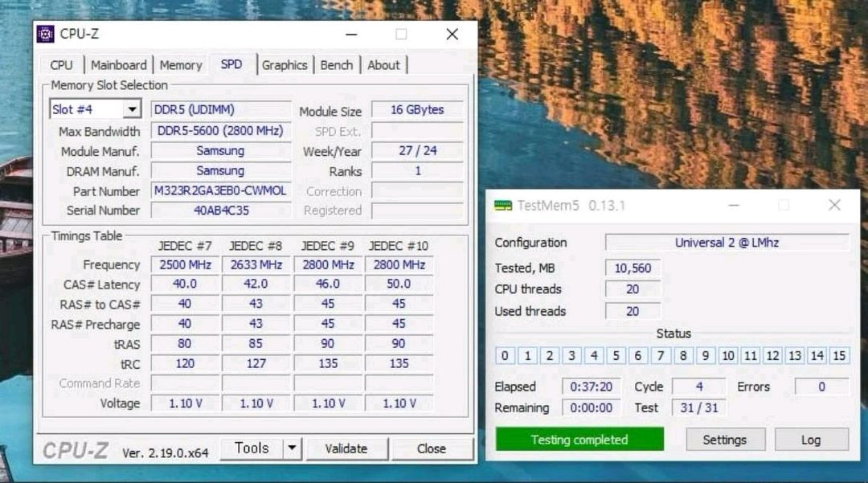
Task: Click the Week/Year value 27 / 24
Action: tap(417, 150)
